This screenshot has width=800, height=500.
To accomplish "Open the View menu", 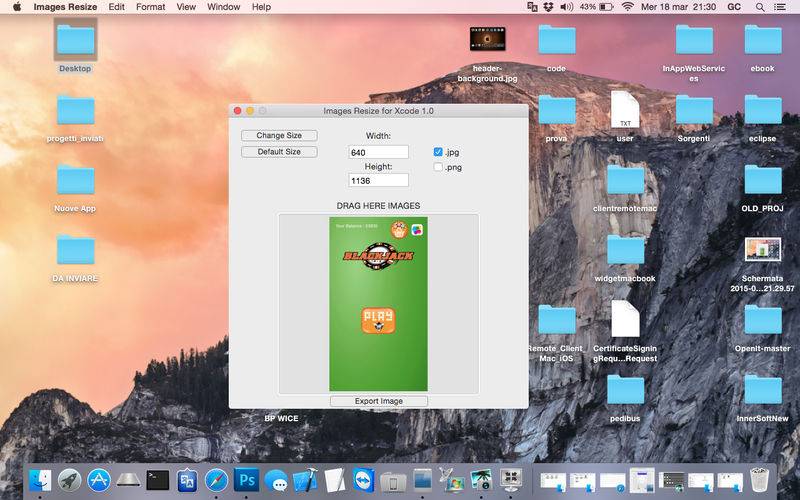I will click(x=186, y=7).
